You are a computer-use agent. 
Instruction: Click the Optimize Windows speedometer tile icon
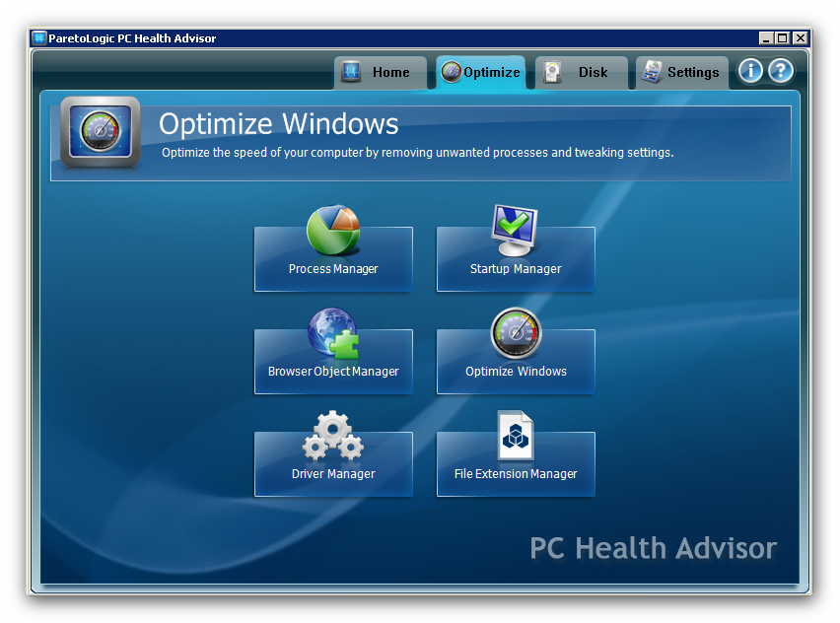tap(516, 332)
